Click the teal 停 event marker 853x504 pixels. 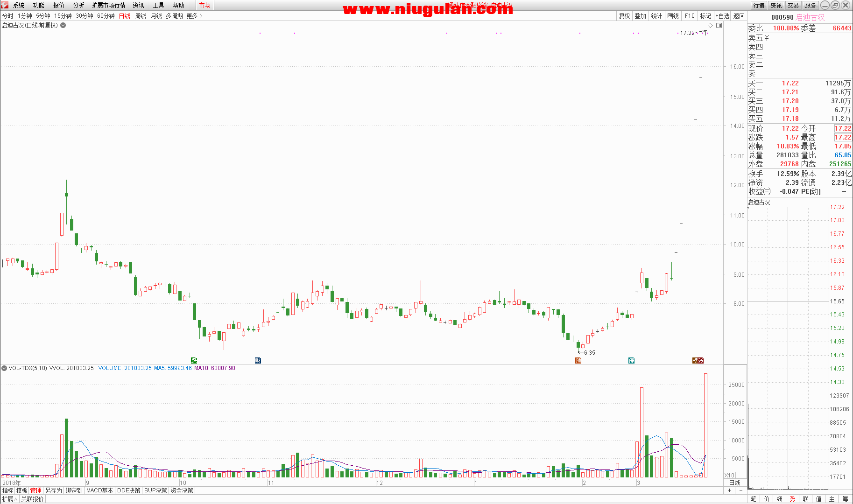pos(631,360)
